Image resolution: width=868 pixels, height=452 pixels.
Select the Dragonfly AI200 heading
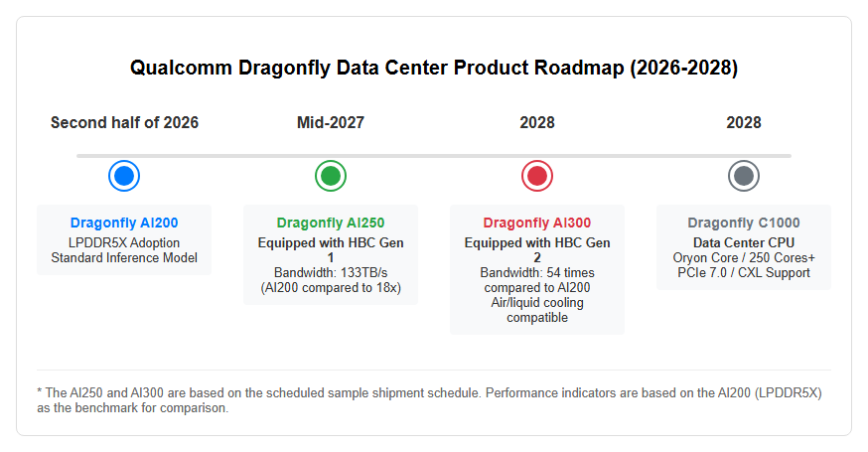[124, 223]
